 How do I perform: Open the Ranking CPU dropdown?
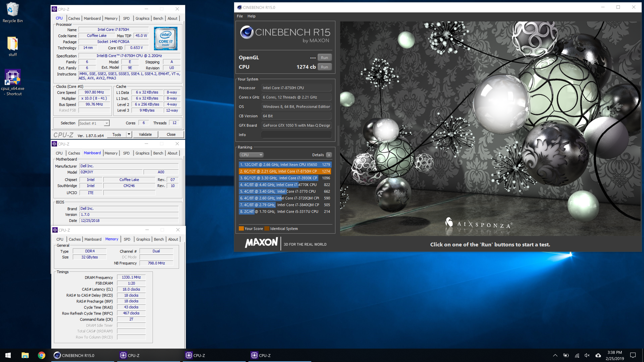coord(252,155)
